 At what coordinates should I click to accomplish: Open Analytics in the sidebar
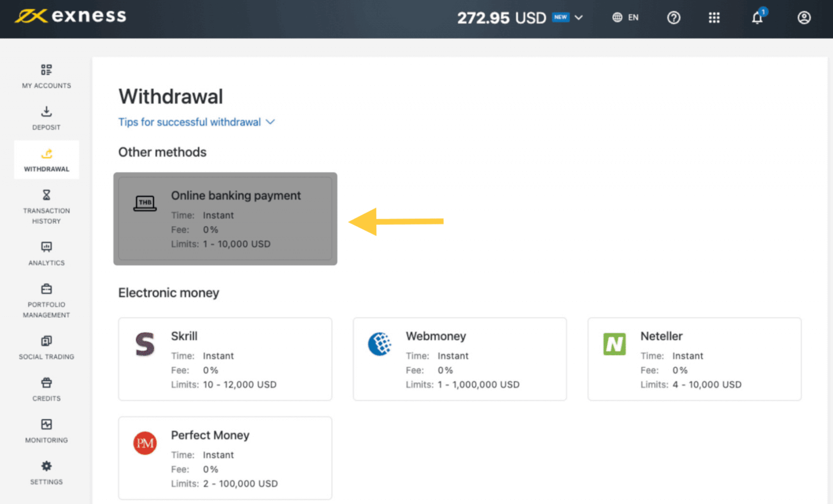click(x=46, y=253)
